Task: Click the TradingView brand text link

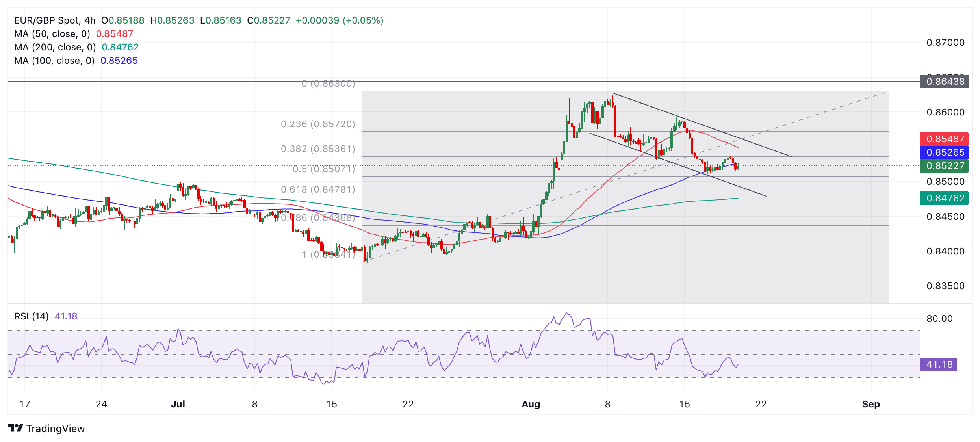Action: click(x=55, y=429)
